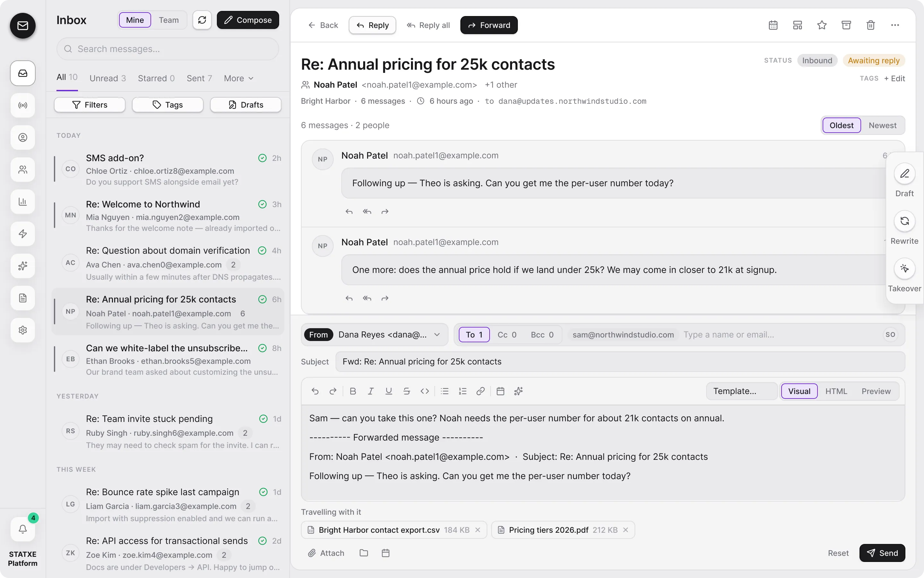Show the Unread tab
The image size is (924, 578).
pyautogui.click(x=108, y=78)
